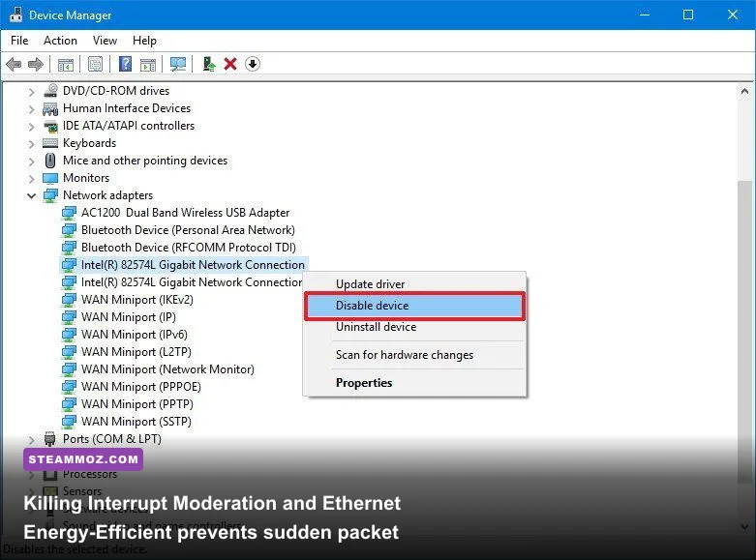The image size is (756, 560).
Task: Click the Disable device down-arrow icon
Action: pyautogui.click(x=253, y=64)
